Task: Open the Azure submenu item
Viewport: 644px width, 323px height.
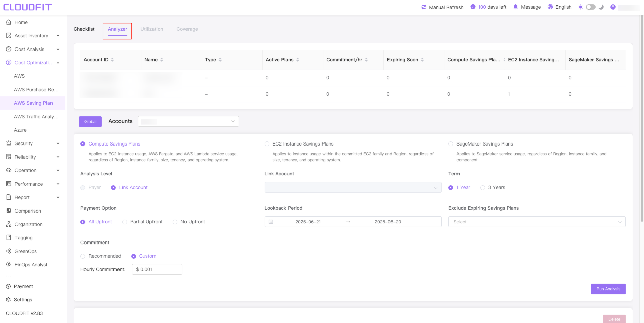Action: tap(20, 130)
